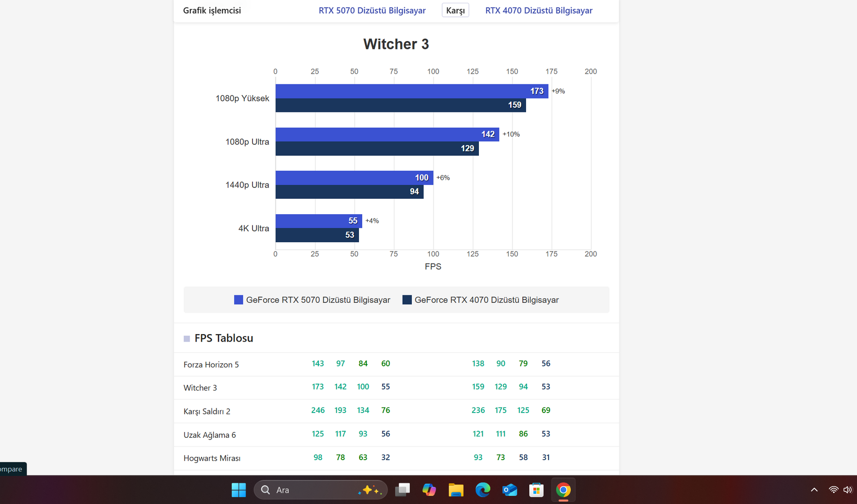Screen dimensions: 857x504
Task: Click the dark 159 FPS bar for 1080p Yüksek
Action: 400,105
